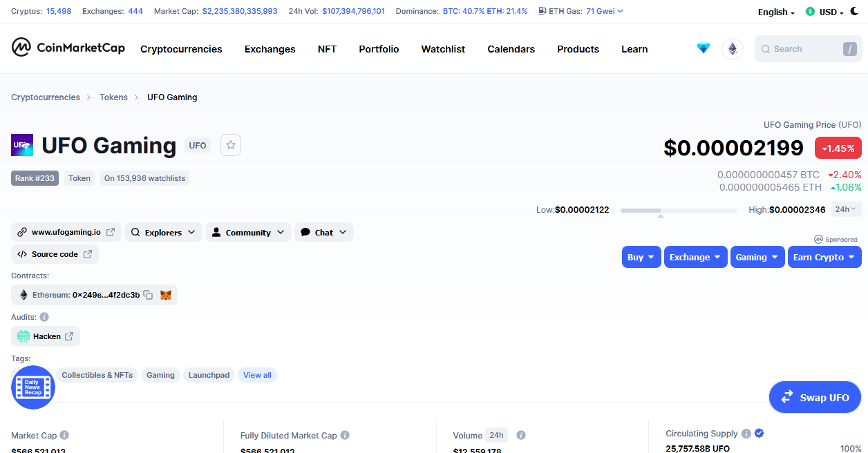
Task: Expand the ETH Gas 71 Gwei dropdown
Action: [605, 11]
